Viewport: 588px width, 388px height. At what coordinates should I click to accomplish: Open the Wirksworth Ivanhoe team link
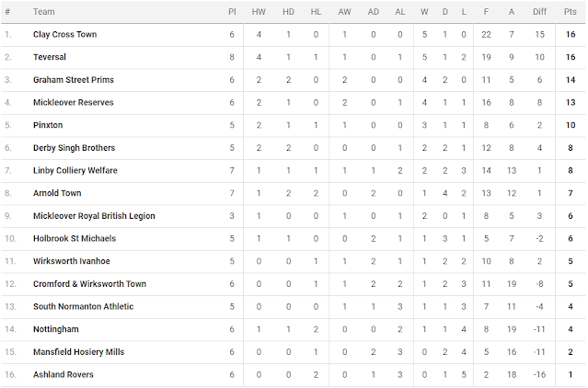72,261
